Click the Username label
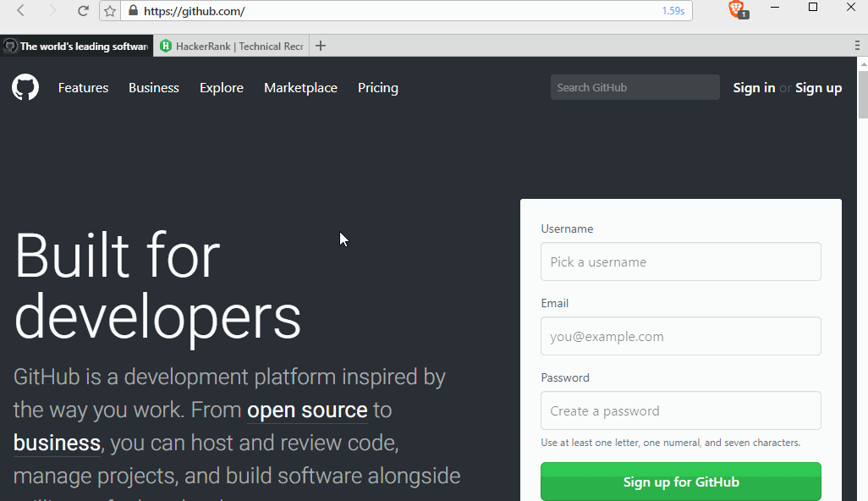This screenshot has height=501, width=868. pyautogui.click(x=567, y=228)
